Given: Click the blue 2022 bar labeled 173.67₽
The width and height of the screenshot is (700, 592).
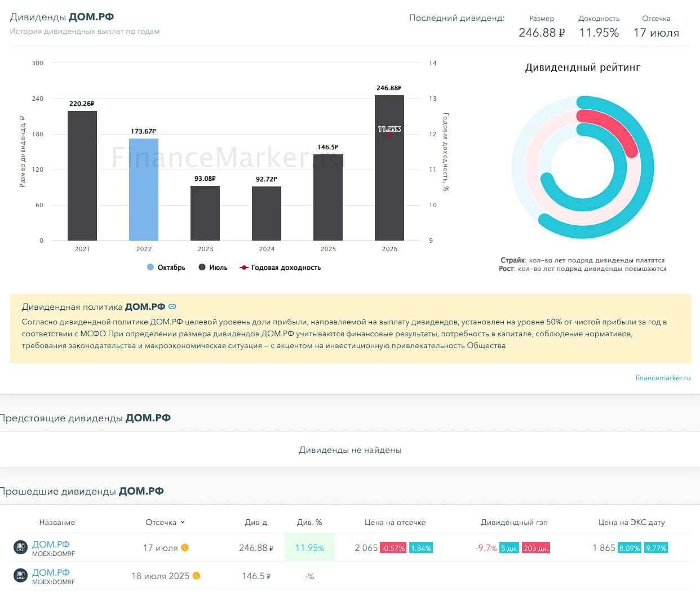Looking at the screenshot, I should click(x=144, y=189).
